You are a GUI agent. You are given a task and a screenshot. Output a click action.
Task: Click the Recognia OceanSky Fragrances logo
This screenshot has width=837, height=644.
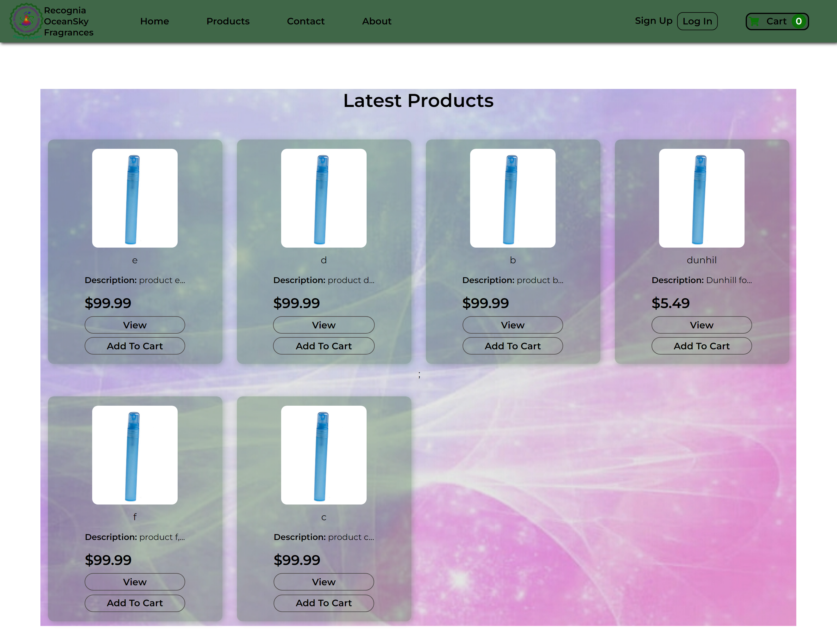click(26, 21)
